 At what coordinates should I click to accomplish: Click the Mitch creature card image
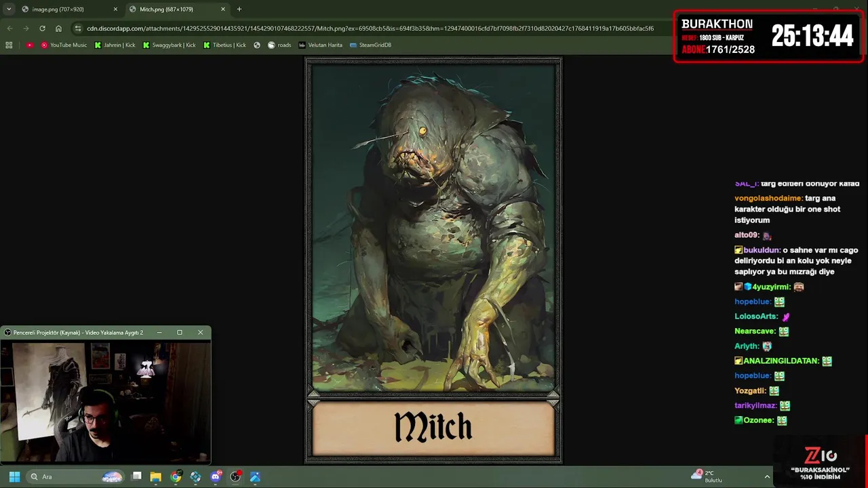click(433, 227)
